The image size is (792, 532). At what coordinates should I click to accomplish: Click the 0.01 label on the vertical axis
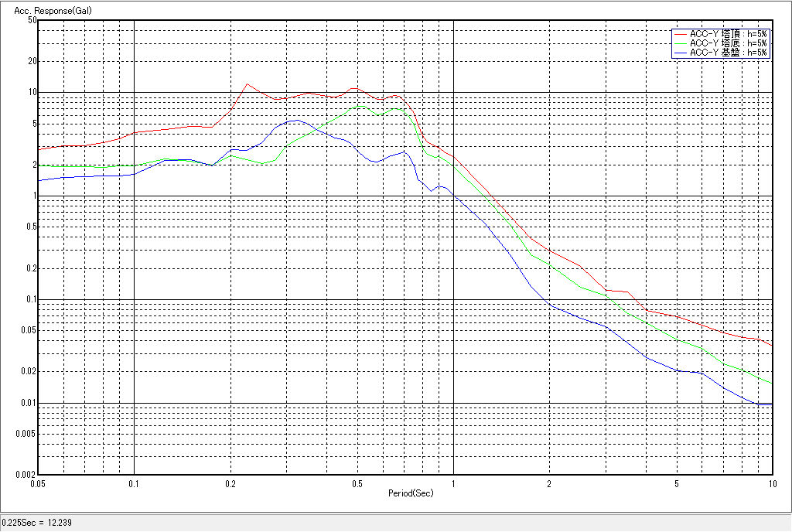tap(29, 404)
